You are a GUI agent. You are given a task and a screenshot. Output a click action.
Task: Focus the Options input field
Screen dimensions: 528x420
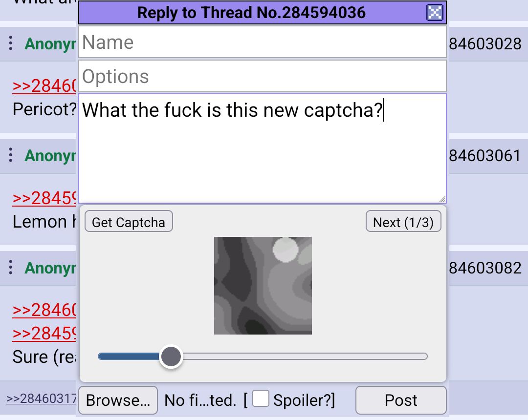coord(263,76)
